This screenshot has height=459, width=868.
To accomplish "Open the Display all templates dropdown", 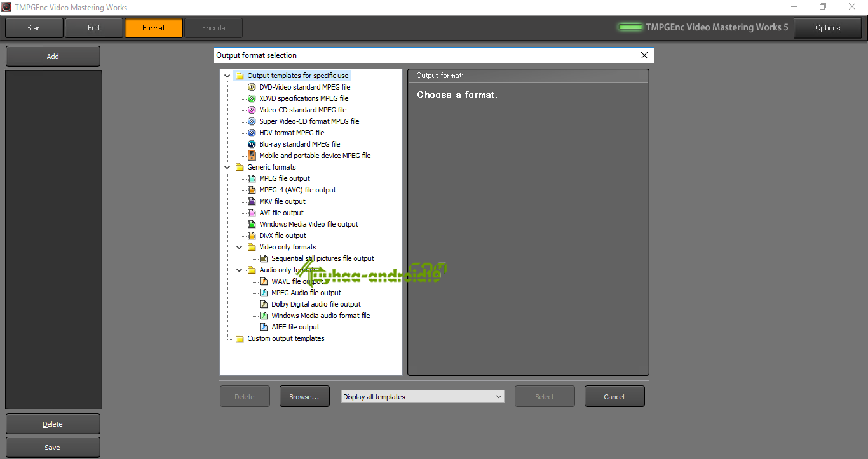I will (423, 397).
